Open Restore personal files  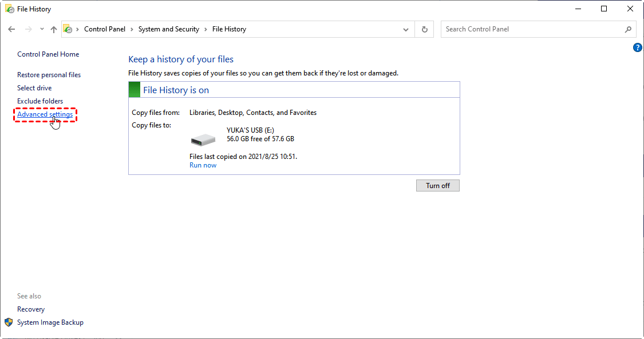49,75
